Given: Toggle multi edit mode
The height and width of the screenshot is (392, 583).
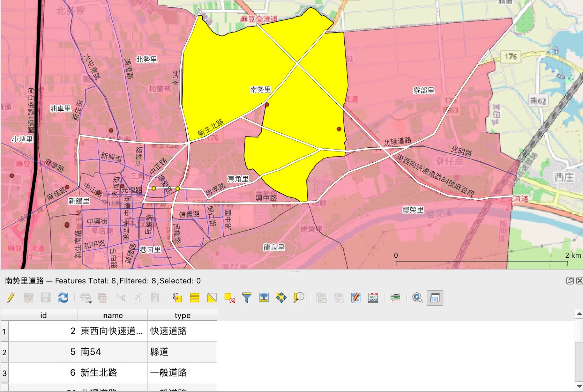Looking at the screenshot, I should tap(28, 298).
